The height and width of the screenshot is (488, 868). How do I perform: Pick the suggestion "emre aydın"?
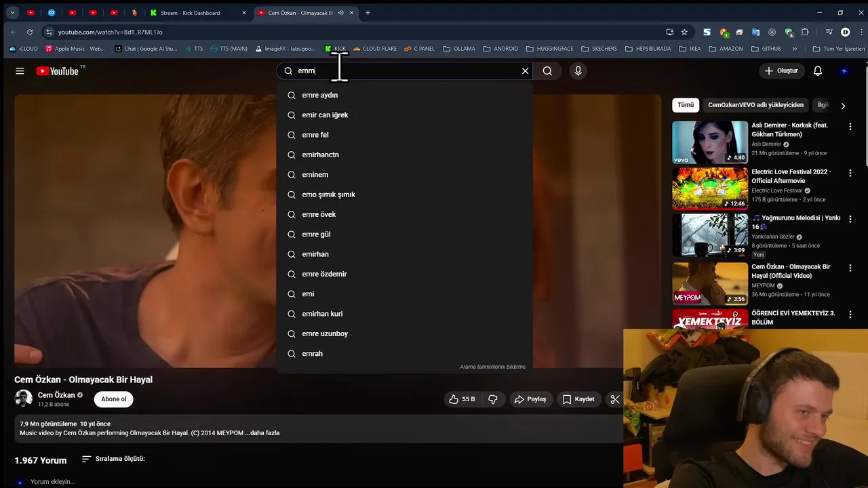pyautogui.click(x=404, y=95)
